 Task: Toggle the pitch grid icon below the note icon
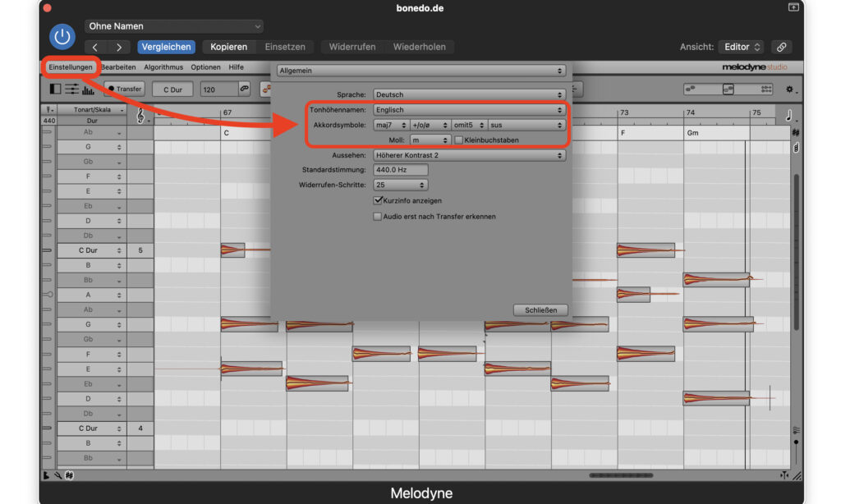(796, 132)
